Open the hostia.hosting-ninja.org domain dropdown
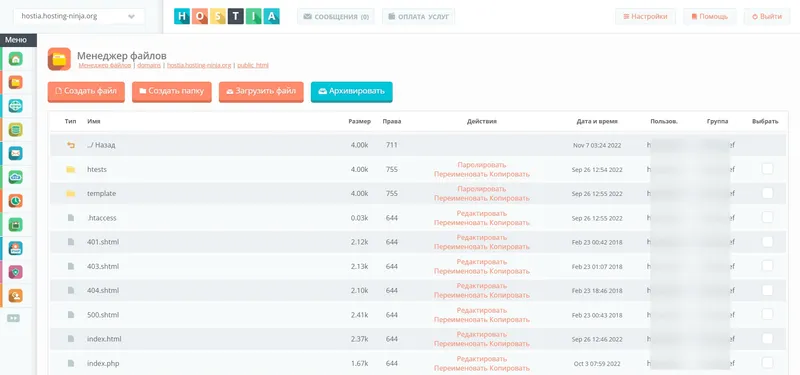The width and height of the screenshot is (800, 375). [x=79, y=16]
